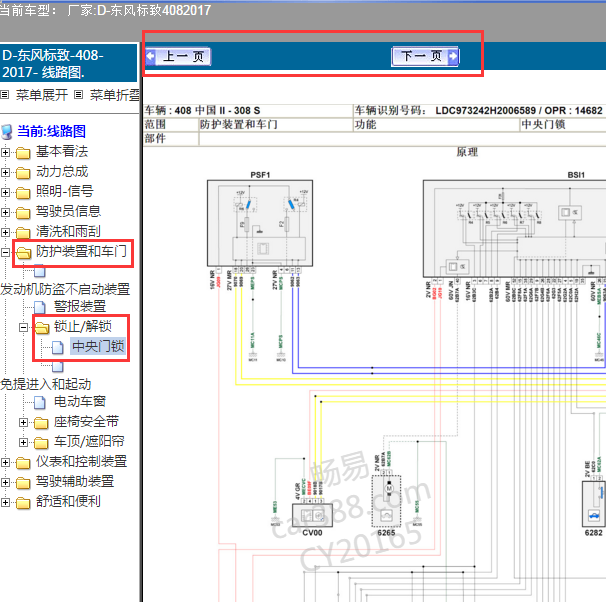This screenshot has width=606, height=602.
Task: Click the 车顶/遮阳帘 folder icon
Action: point(41,443)
